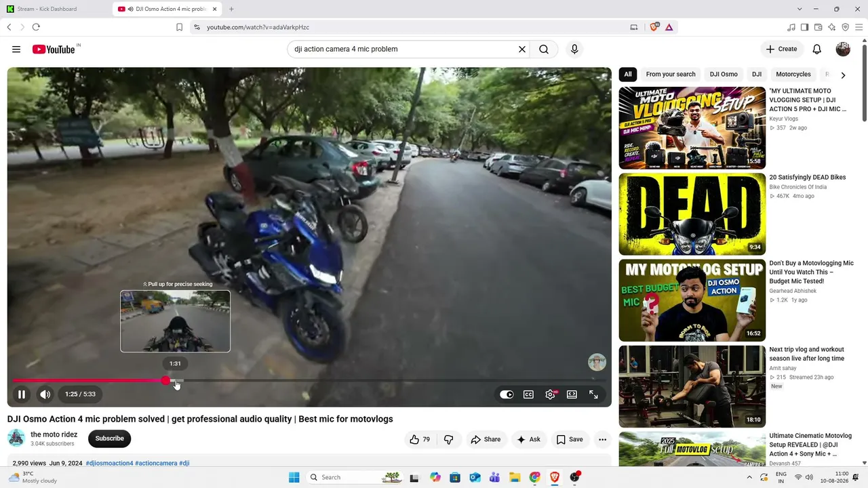Go back to the previous page
This screenshot has height=488, width=868.
tap(9, 27)
